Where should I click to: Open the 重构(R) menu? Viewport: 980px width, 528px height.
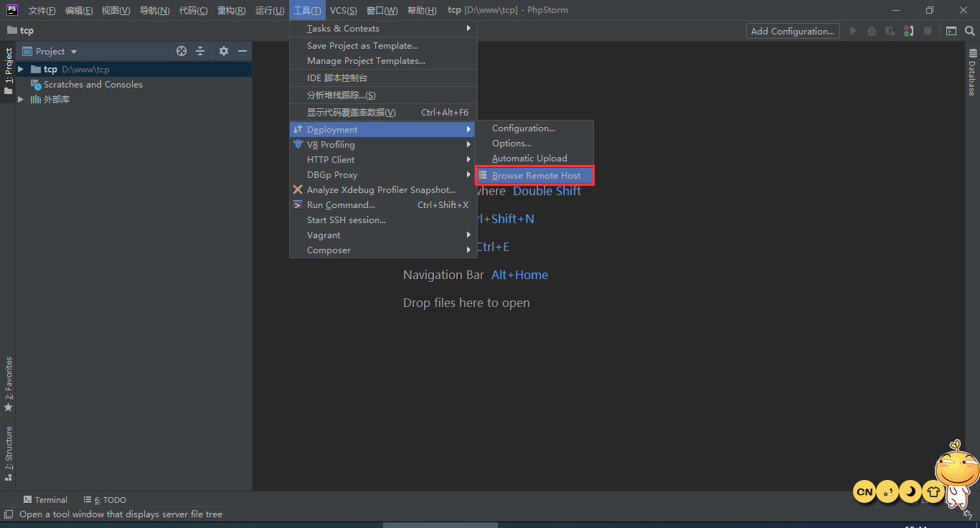[x=231, y=10]
